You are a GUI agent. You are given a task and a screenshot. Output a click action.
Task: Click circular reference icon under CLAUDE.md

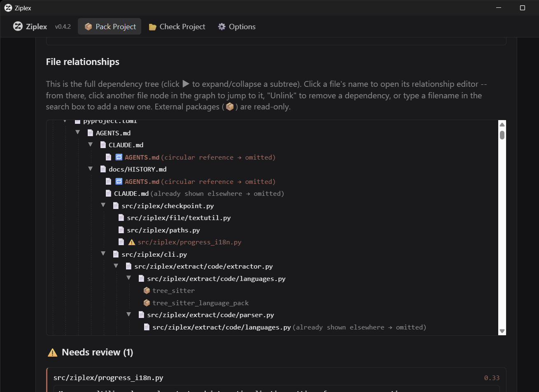click(119, 157)
